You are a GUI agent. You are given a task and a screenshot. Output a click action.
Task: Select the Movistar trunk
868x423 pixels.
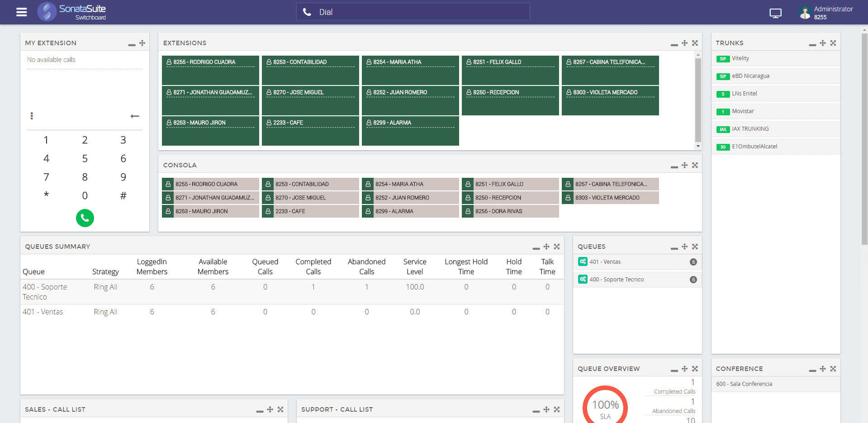coord(776,111)
